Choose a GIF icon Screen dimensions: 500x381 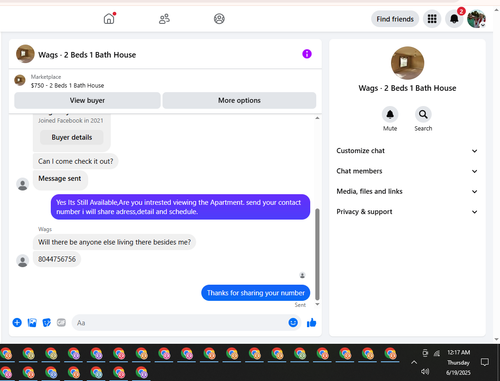point(61,323)
